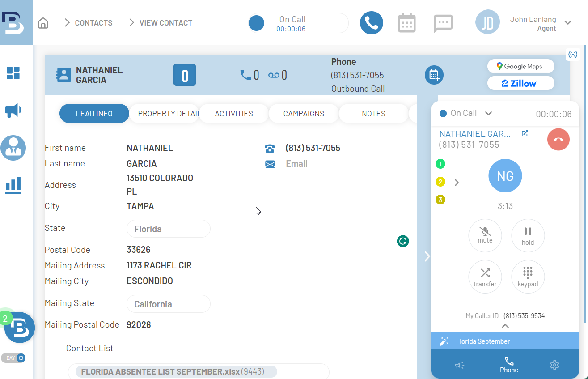588x379 pixels.
Task: Open Zillow for this property
Action: point(521,83)
